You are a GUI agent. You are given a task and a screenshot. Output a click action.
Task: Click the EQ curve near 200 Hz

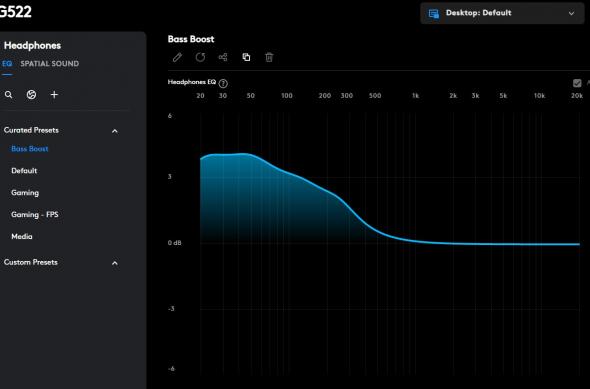click(327, 190)
